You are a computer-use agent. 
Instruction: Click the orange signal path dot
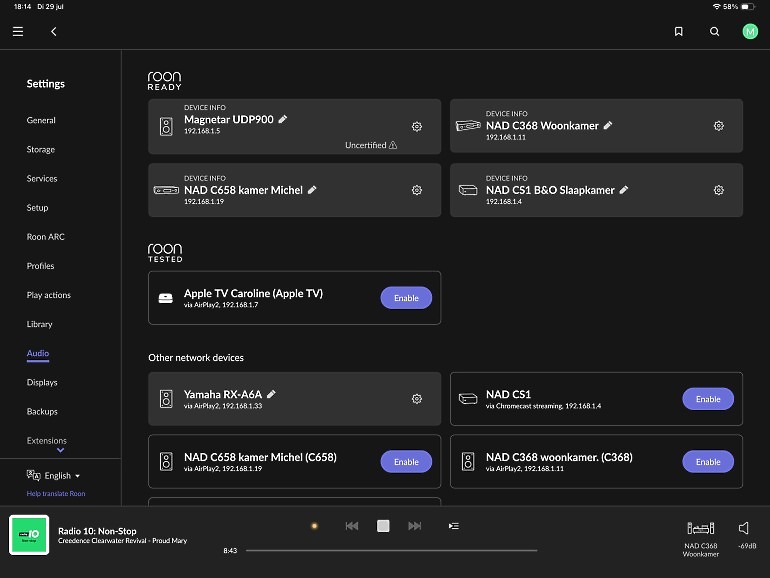click(x=314, y=526)
